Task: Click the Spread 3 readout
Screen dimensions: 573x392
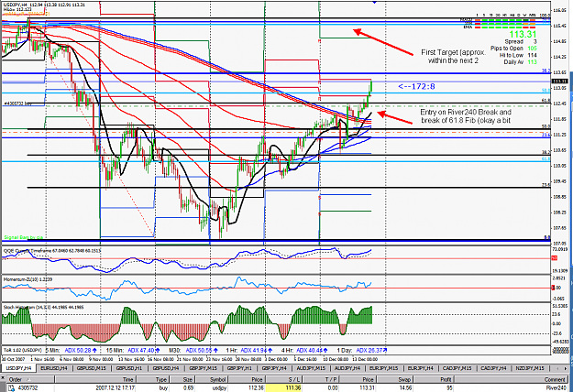Action: (x=521, y=41)
